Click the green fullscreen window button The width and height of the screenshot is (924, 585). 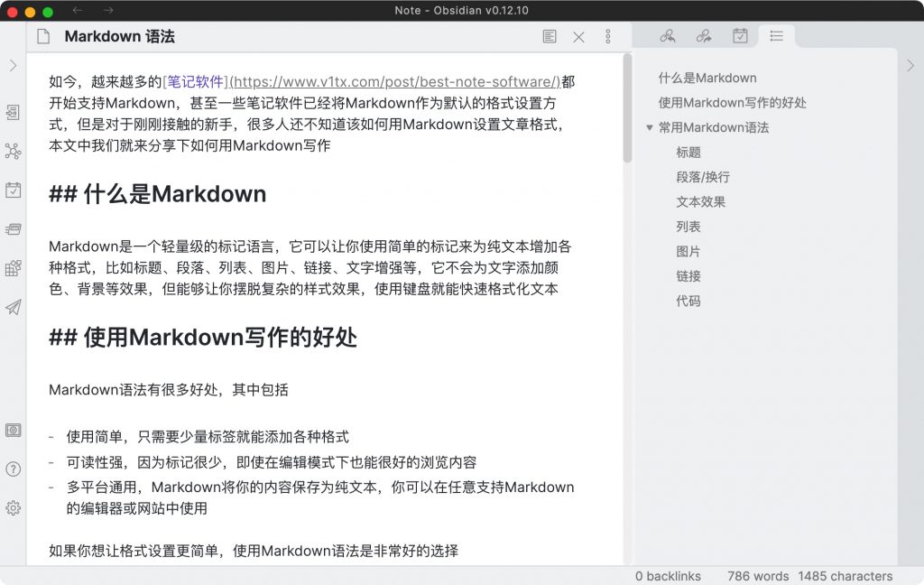coord(48,11)
